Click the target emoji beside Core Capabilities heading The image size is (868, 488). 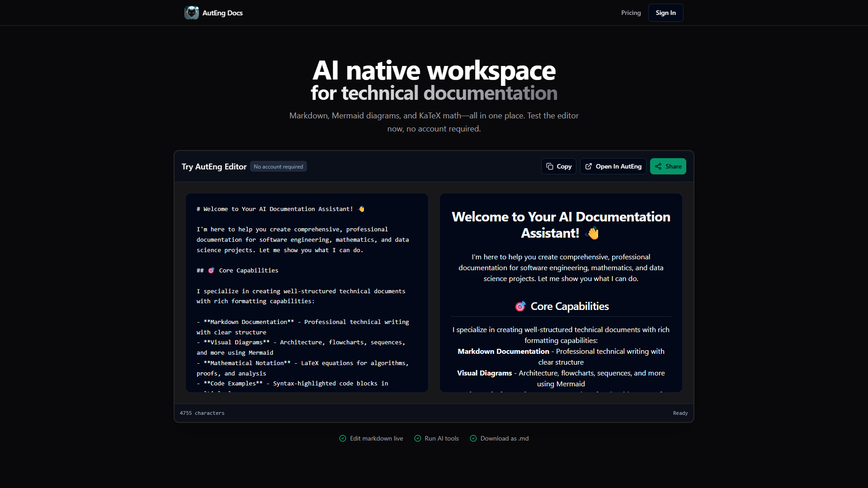(520, 306)
